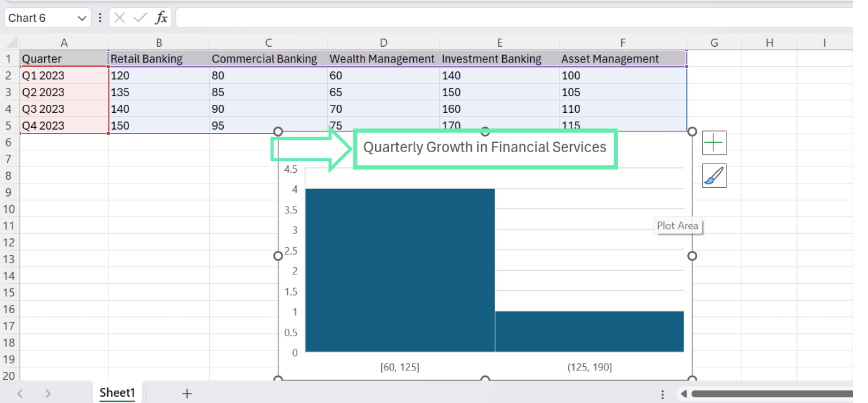
Task: Click the left sheet navigation arrow
Action: click(x=19, y=392)
